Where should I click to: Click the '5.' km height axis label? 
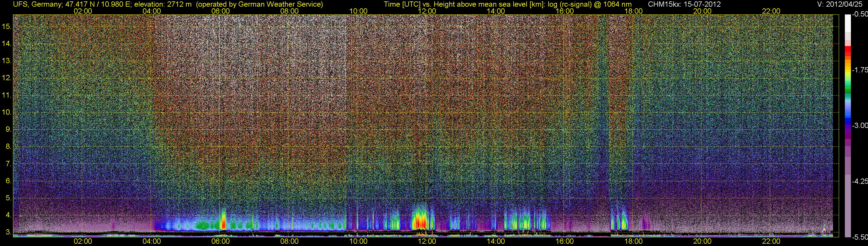click(9, 198)
